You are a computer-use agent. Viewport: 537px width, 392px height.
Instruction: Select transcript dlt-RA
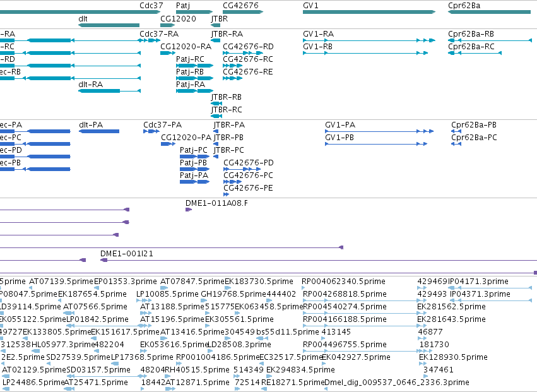[90, 85]
